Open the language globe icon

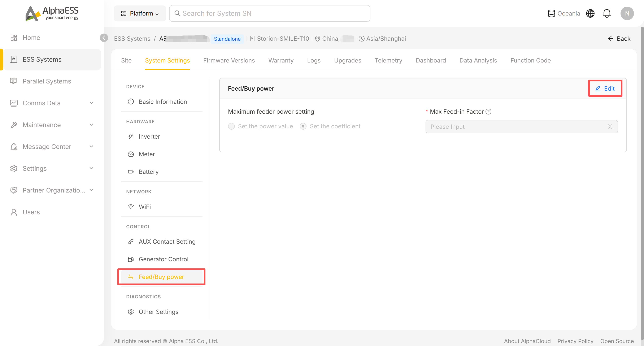(x=590, y=13)
